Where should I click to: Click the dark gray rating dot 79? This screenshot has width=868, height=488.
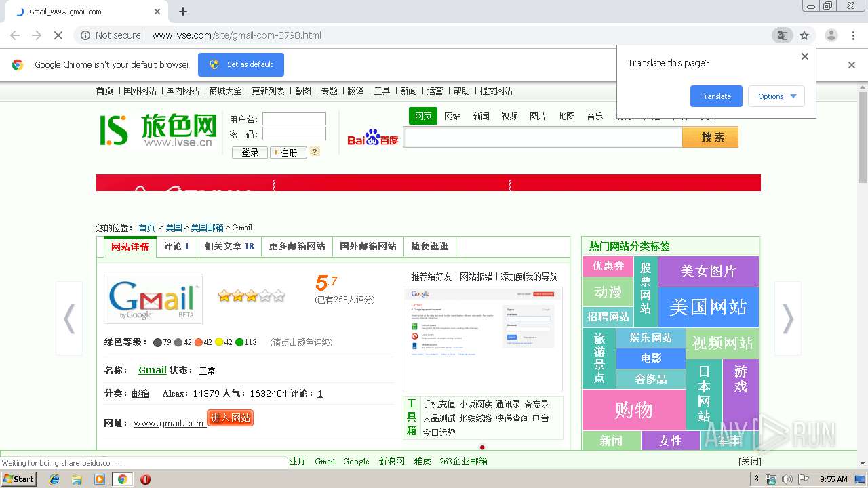click(157, 342)
